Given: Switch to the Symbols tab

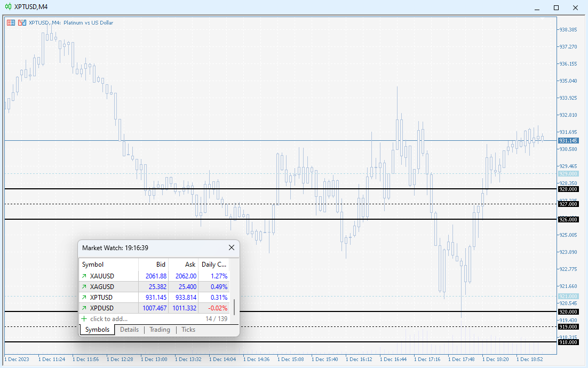Looking at the screenshot, I should [x=97, y=330].
